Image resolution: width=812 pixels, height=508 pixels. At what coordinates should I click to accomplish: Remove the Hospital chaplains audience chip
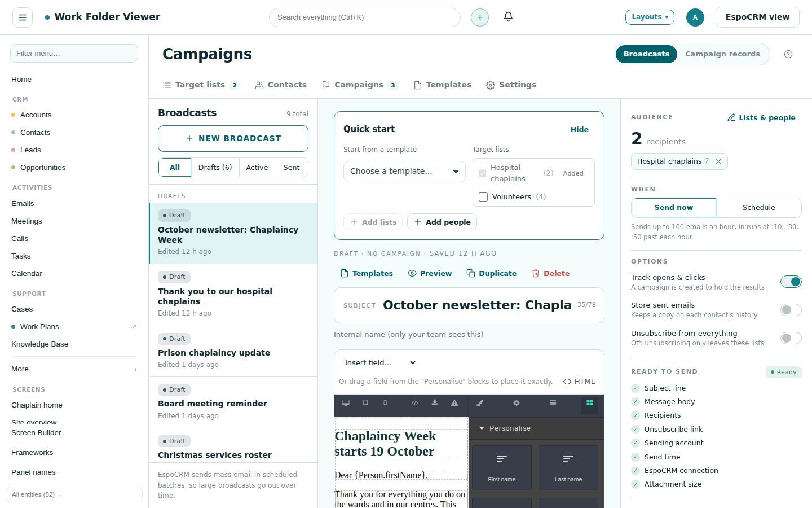click(x=718, y=161)
